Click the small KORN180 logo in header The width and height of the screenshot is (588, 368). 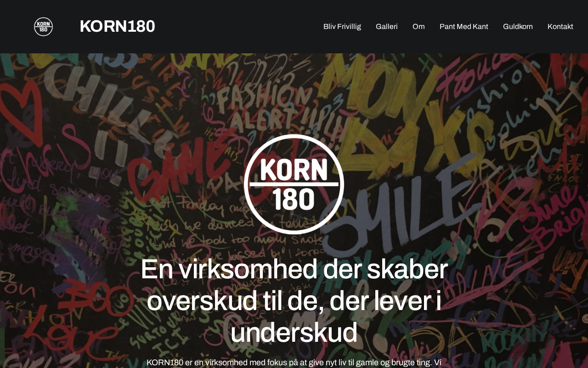point(43,27)
